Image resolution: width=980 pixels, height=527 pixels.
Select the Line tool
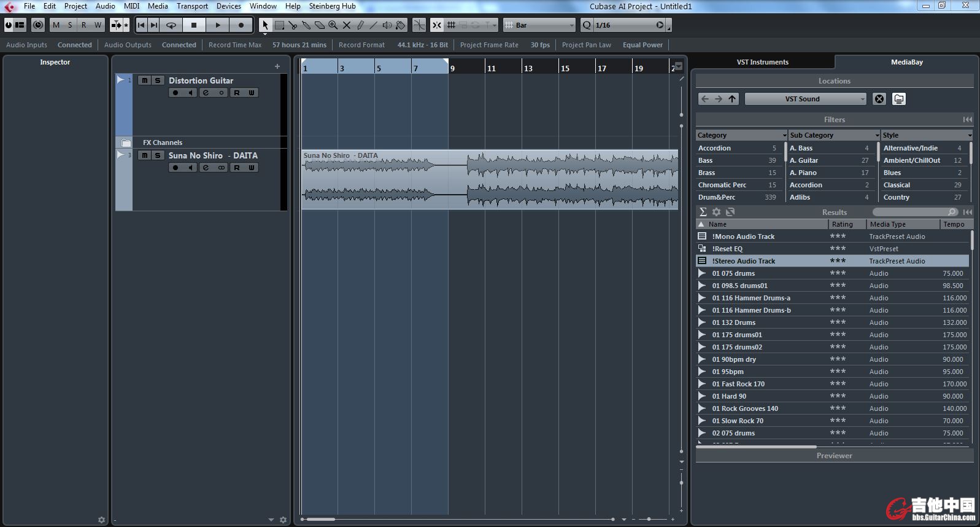pyautogui.click(x=374, y=25)
